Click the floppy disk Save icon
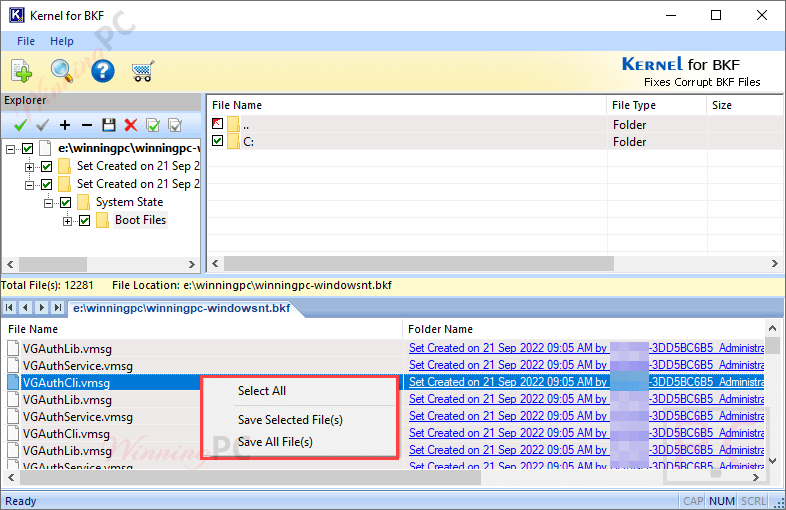 click(109, 125)
